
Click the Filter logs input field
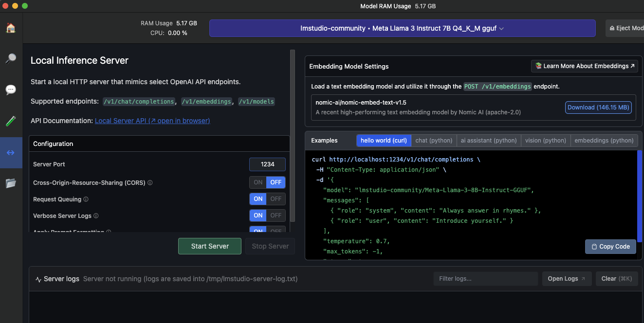point(486,279)
